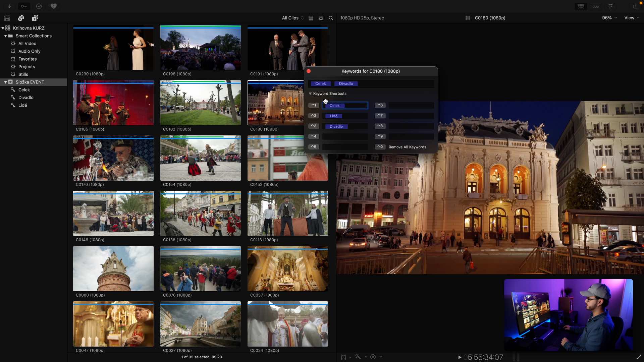Show or hide the inspector sliders icon
Image resolution: width=644 pixels, height=362 pixels.
tap(610, 6)
